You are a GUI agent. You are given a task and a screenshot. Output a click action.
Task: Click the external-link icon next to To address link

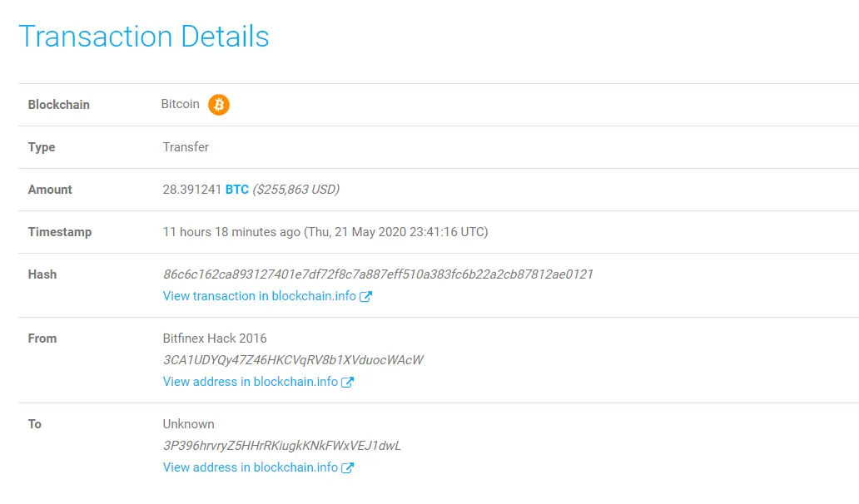[346, 467]
